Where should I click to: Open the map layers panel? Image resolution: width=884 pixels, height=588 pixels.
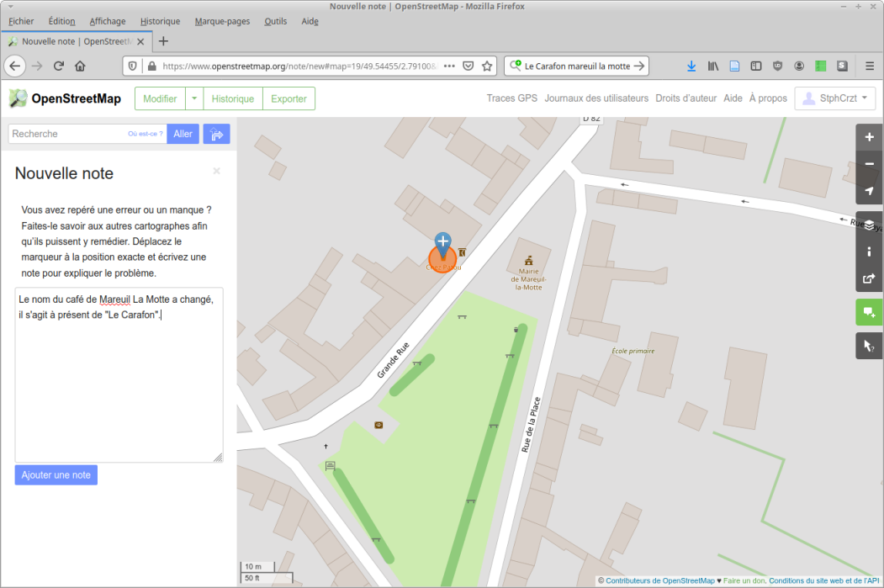point(869,225)
